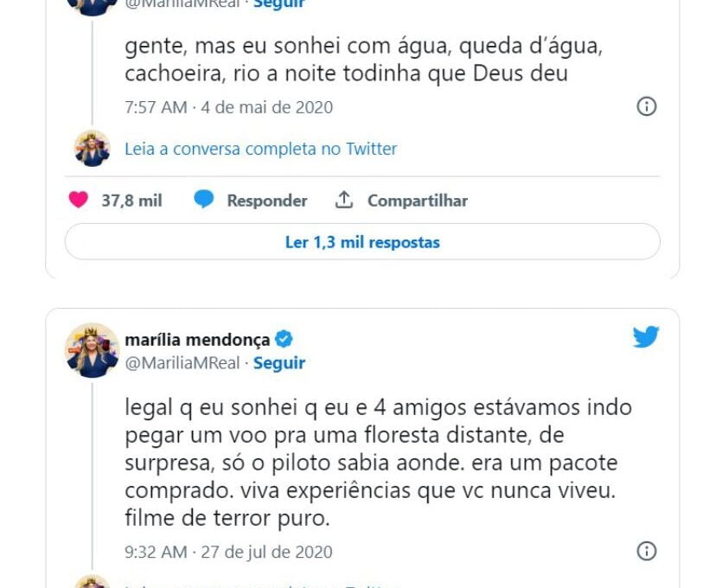
Task: Click info icon beside 4 de mai timestamp
Action: click(x=647, y=106)
